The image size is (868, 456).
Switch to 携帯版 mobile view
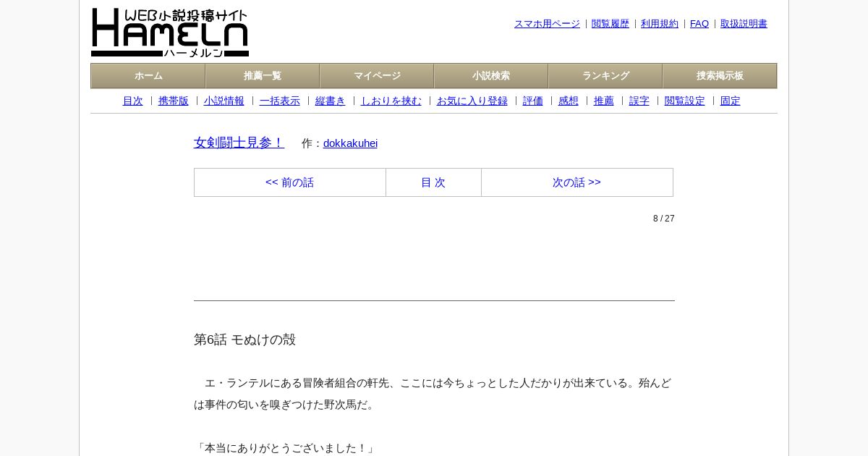coord(174,101)
